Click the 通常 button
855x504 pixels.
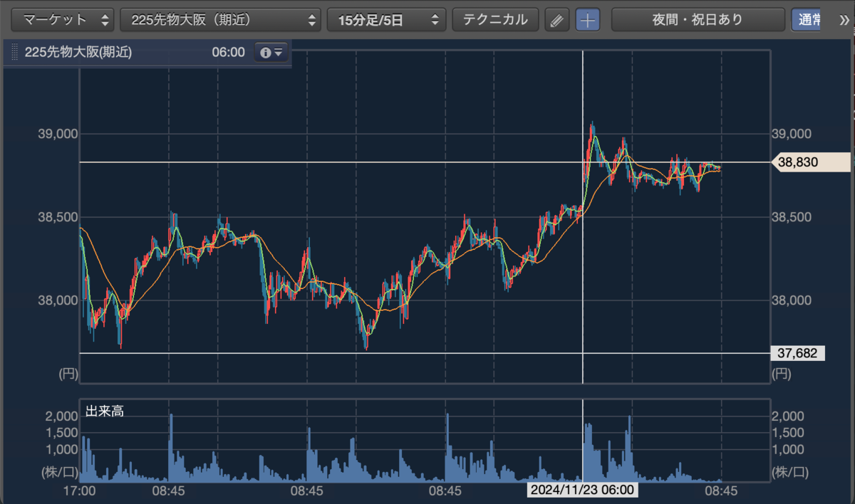coord(807,20)
